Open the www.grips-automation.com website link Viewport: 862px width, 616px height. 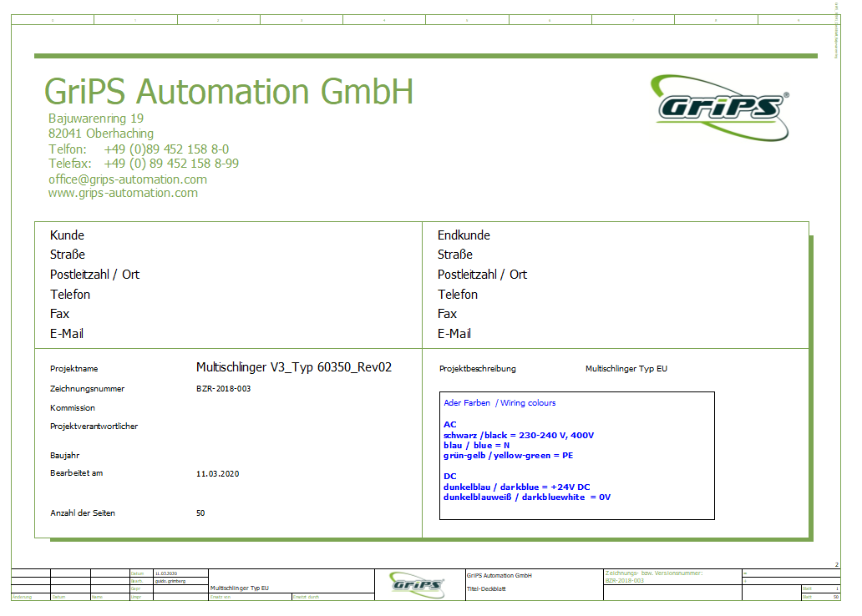pos(123,193)
